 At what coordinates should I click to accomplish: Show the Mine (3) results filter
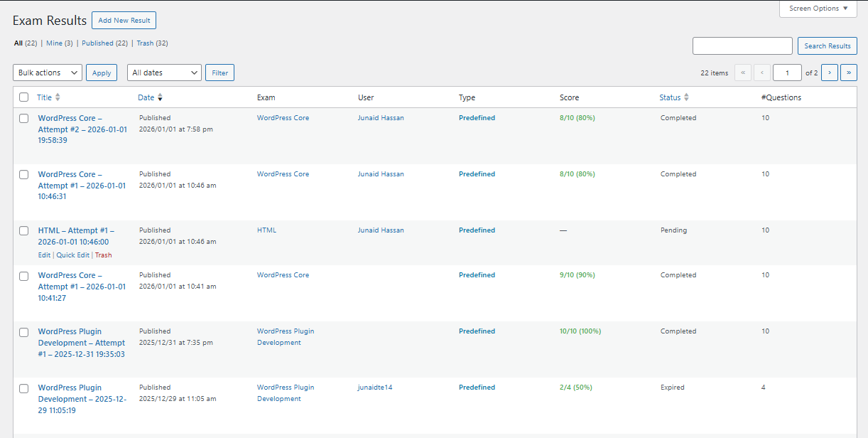(59, 43)
